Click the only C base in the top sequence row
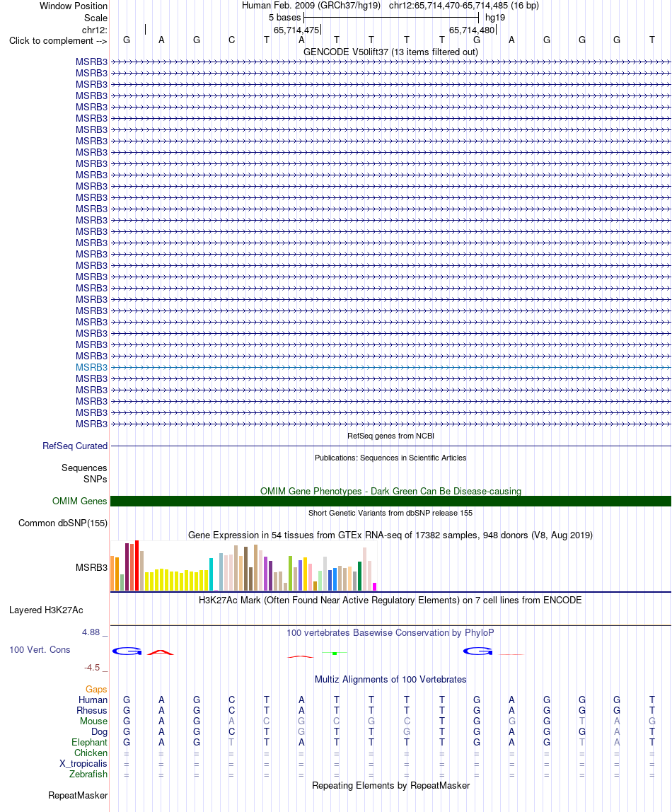This screenshot has width=672, height=812. tap(231, 40)
